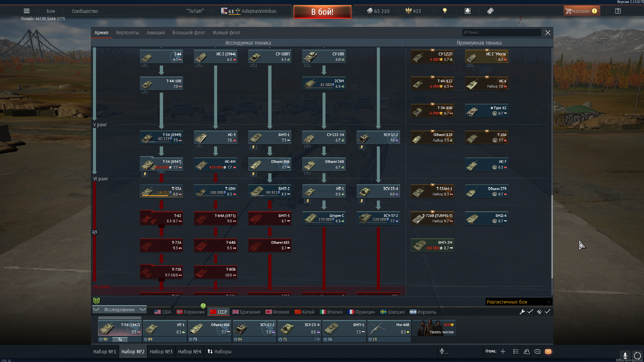Select США nation tab
Viewport: 644px width, 362px height.
click(x=163, y=312)
